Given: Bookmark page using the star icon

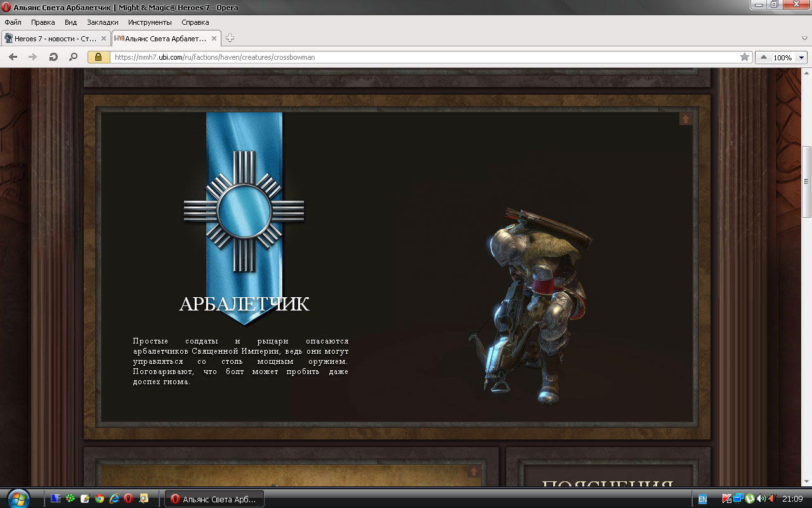Looking at the screenshot, I should tap(744, 57).
